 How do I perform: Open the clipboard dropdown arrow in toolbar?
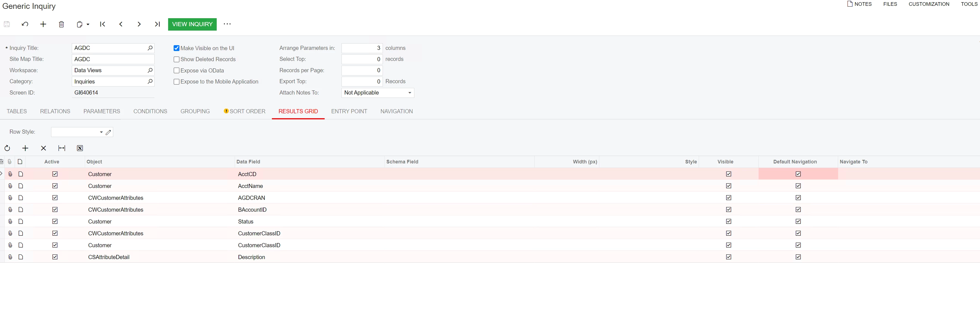coord(88,24)
